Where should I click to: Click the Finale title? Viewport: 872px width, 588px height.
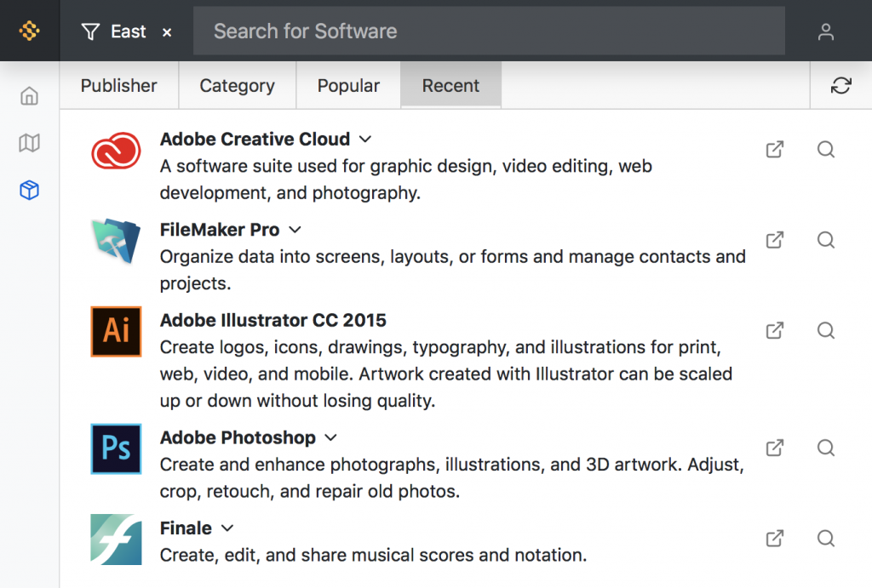pos(186,528)
